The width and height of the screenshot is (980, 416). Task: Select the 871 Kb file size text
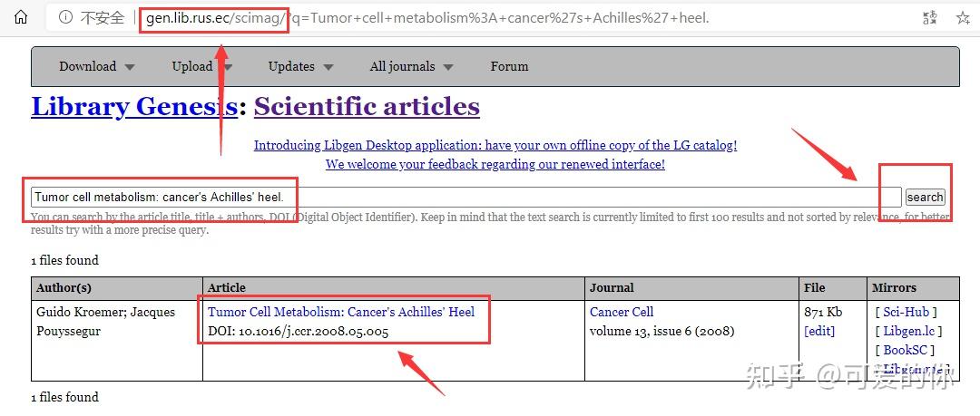[824, 312]
